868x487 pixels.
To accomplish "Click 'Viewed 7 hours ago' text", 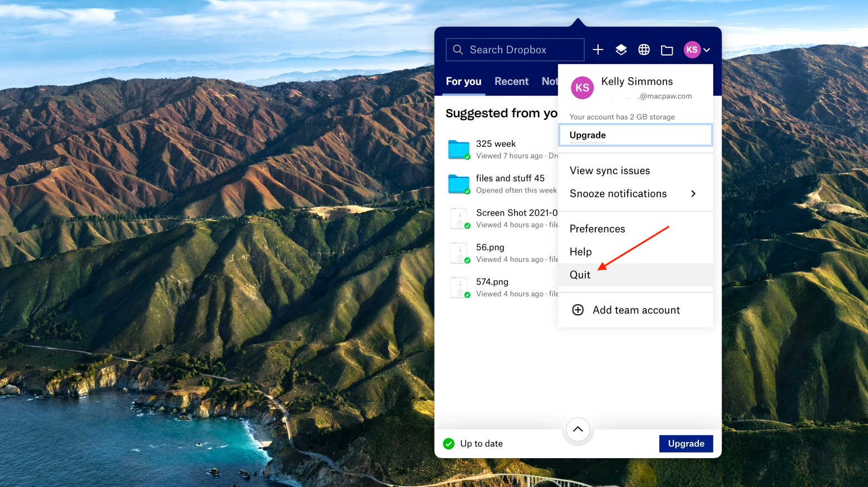I will (x=509, y=156).
